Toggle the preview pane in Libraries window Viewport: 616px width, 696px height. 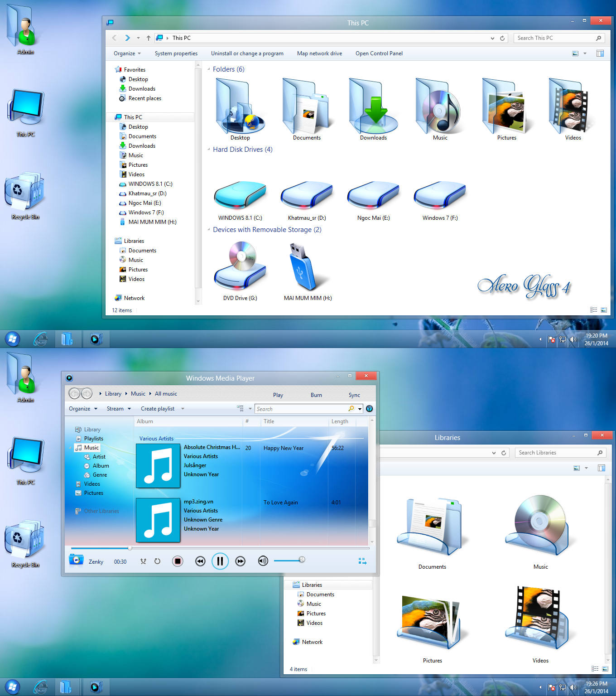click(602, 468)
